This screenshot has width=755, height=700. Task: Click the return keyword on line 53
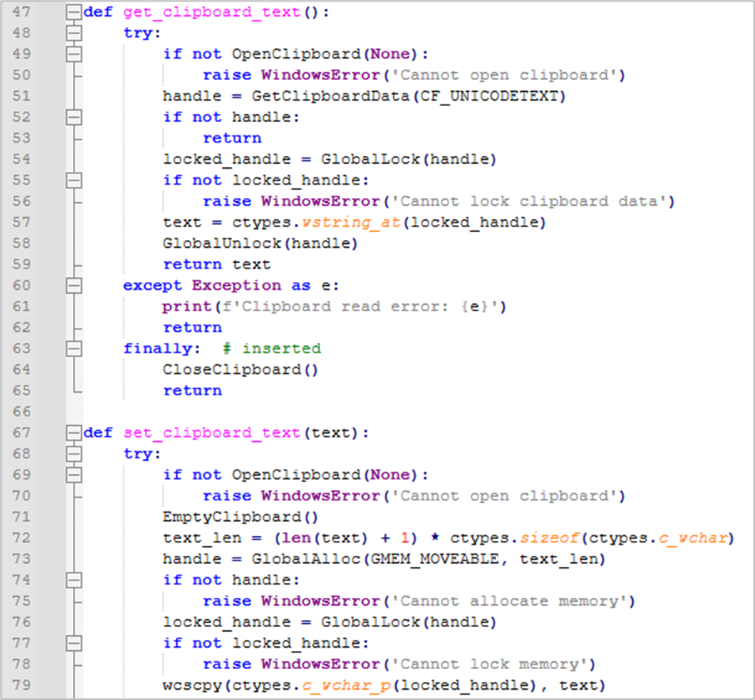coord(232,139)
